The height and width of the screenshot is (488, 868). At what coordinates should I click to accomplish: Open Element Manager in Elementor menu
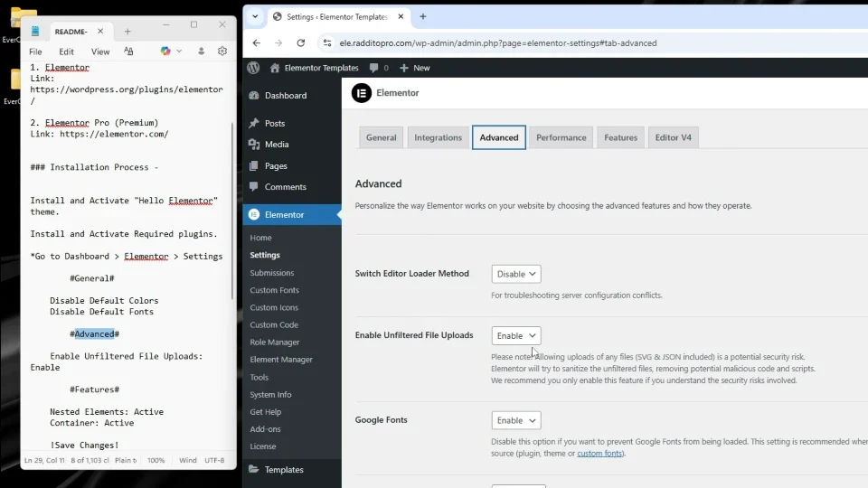tap(280, 360)
